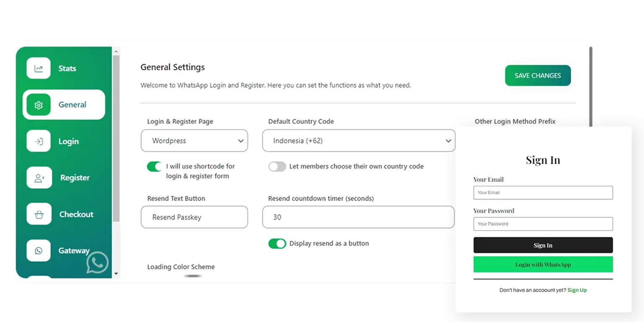Viewport: 644px width, 322px height.
Task: Click the black Sign In button
Action: [x=543, y=245]
